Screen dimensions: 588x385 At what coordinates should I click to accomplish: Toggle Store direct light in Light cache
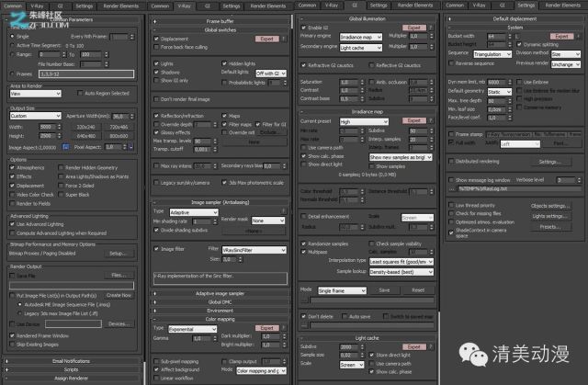pyautogui.click(x=371, y=355)
